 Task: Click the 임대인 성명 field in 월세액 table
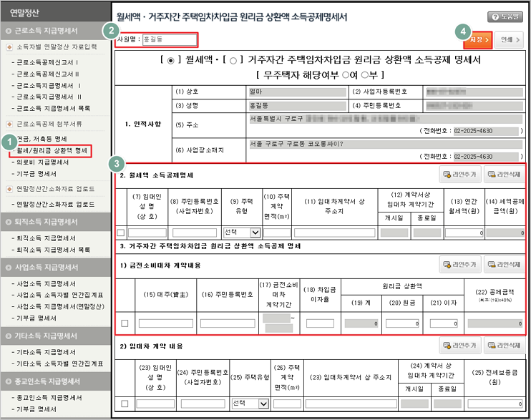click(x=147, y=233)
